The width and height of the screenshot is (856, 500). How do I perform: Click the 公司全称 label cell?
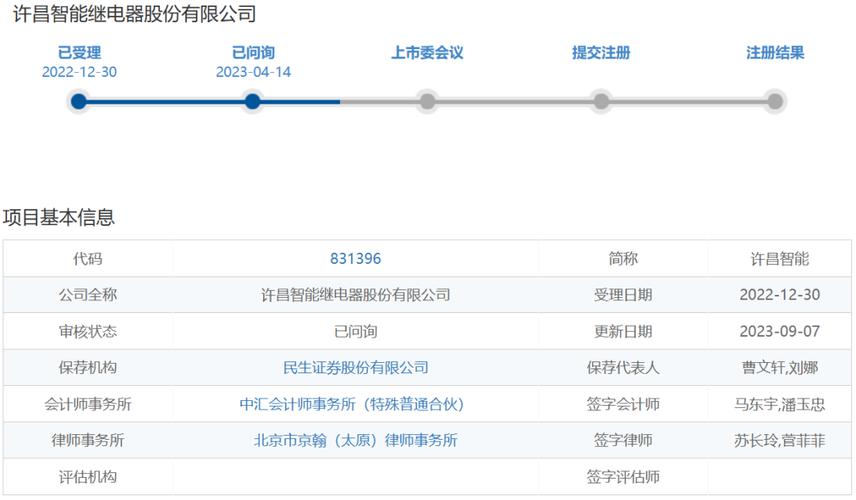88,295
